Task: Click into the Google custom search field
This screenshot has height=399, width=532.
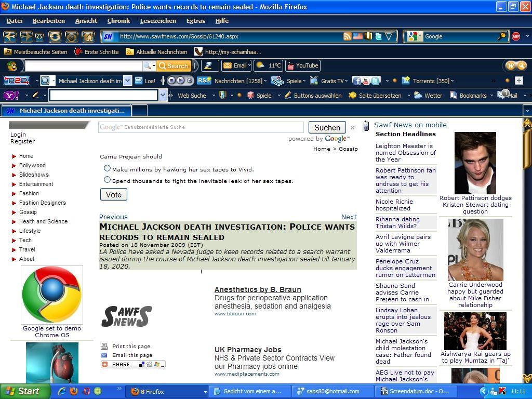Action: [x=201, y=127]
